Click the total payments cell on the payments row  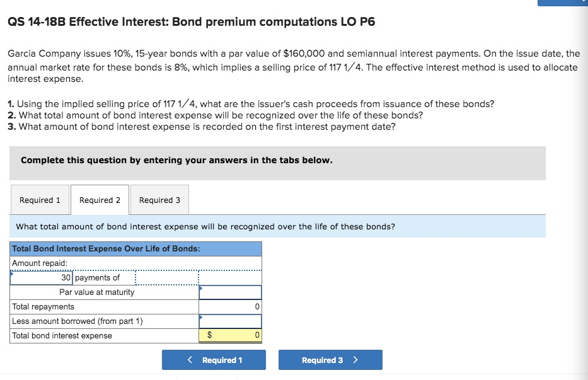230,278
